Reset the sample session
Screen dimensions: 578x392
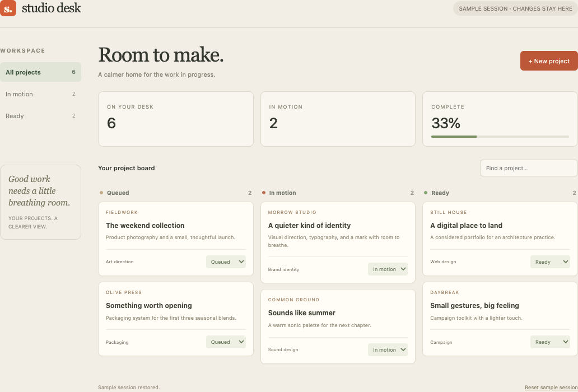tap(551, 387)
